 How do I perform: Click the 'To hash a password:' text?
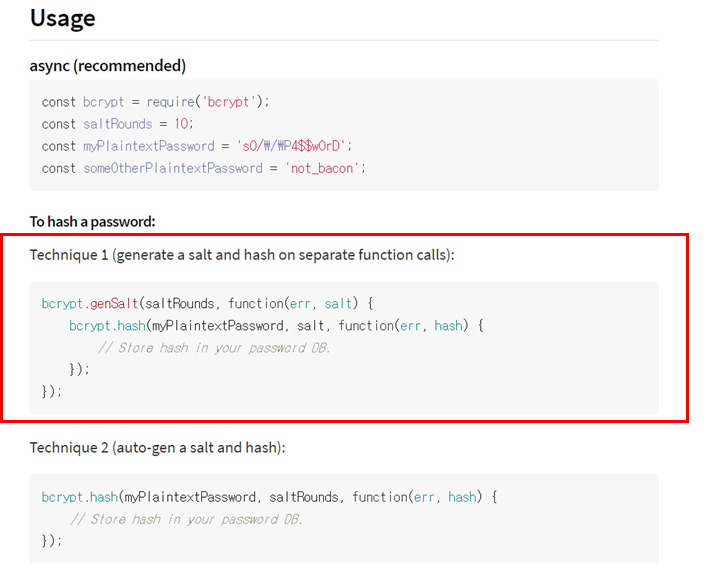(x=92, y=222)
